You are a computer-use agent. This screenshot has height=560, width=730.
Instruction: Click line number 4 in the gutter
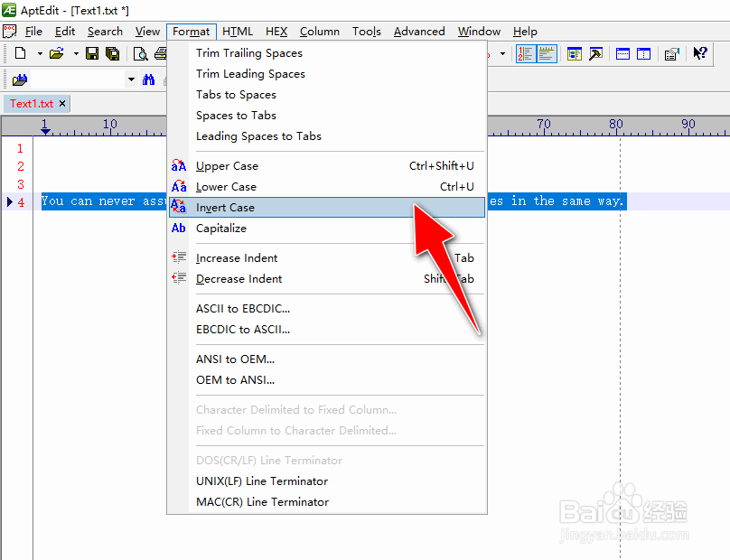pyautogui.click(x=21, y=202)
